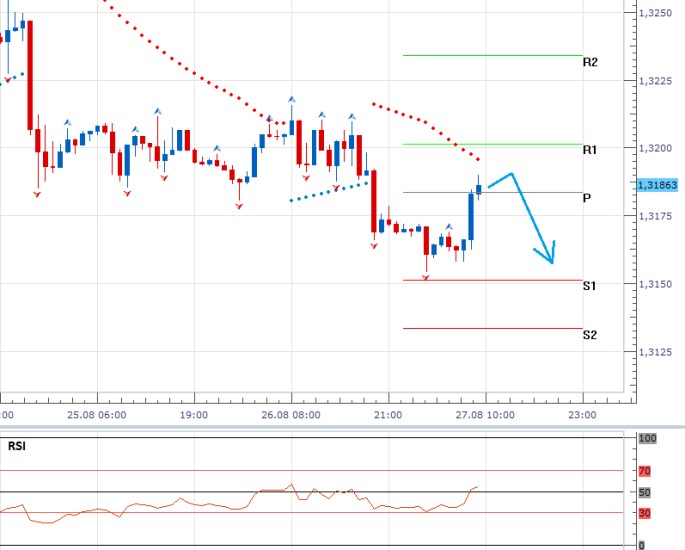Image resolution: width=685 pixels, height=550 pixels.
Task: Select the P pivot point label
Action: tap(587, 198)
